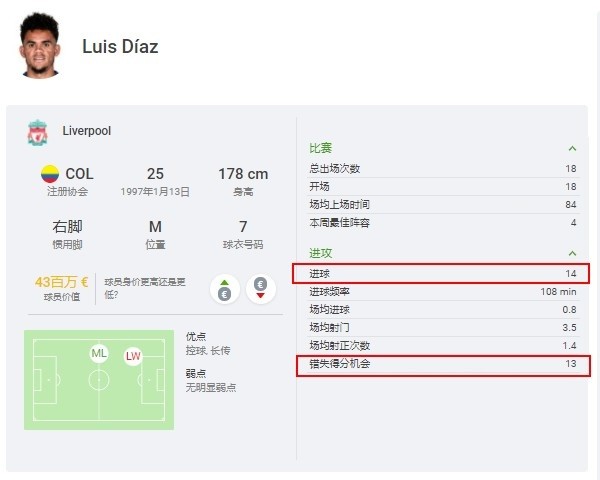Click the 进攻 section header
The image size is (600, 480).
pos(321,253)
